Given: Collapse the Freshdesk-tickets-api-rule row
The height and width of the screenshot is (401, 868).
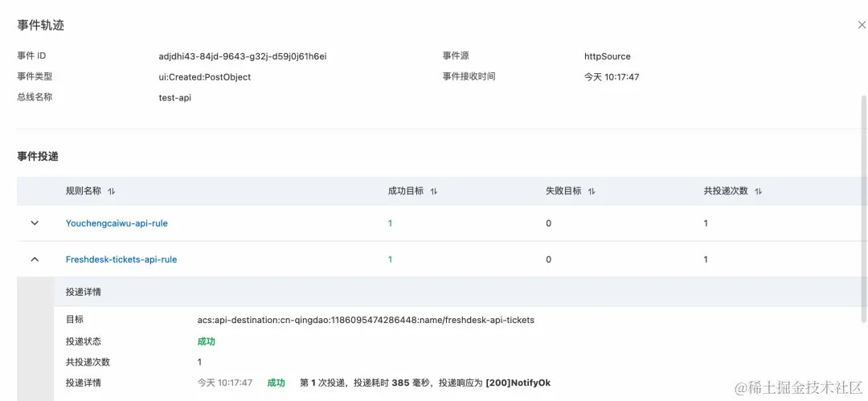Looking at the screenshot, I should click(35, 260).
